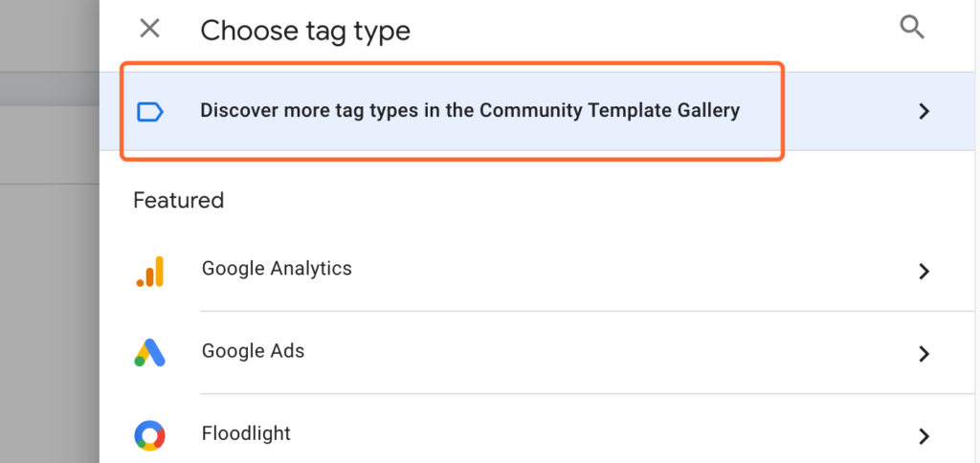Screen dimensions: 980x463
Task: Expand Floodlight using its right chevron
Action: 924,436
